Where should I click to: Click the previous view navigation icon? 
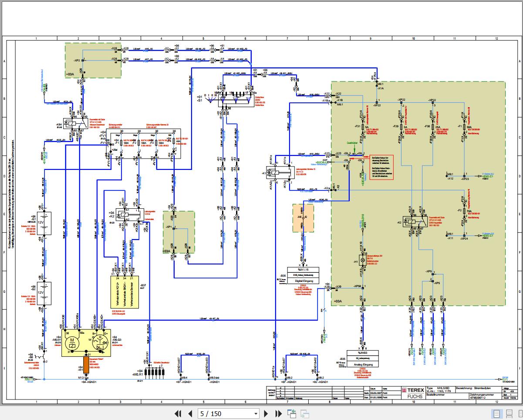click(x=291, y=413)
